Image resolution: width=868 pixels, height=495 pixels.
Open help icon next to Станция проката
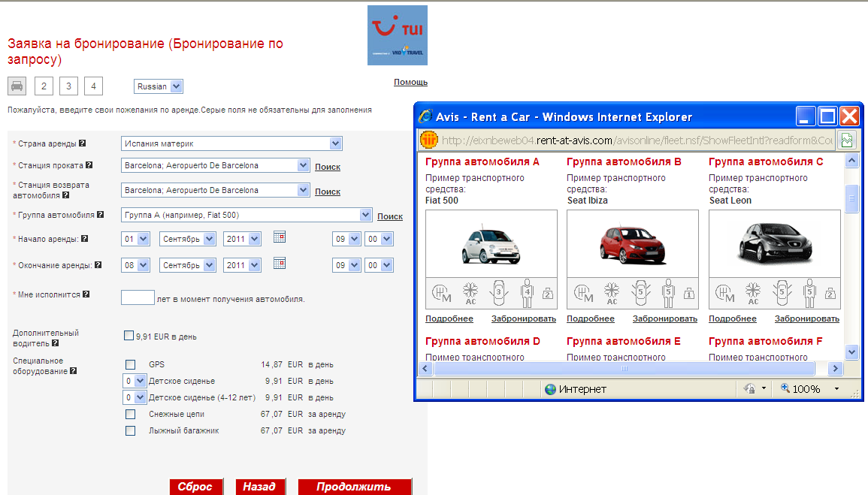pyautogui.click(x=89, y=164)
